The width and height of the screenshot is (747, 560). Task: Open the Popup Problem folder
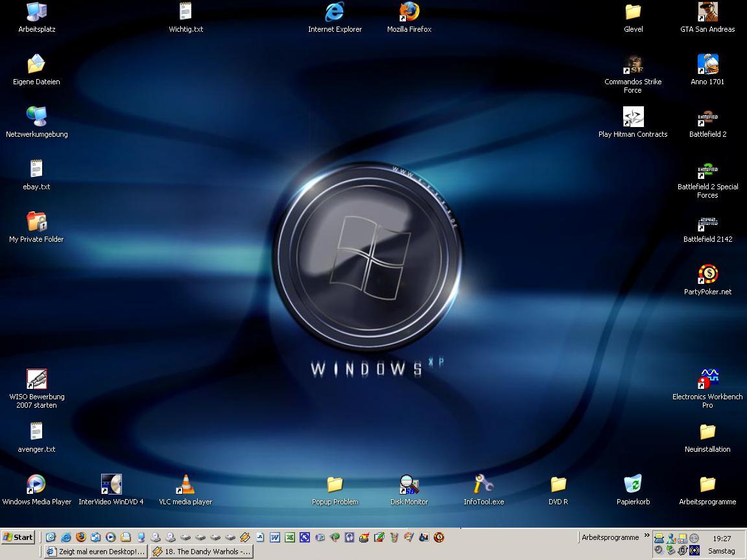coord(335,489)
